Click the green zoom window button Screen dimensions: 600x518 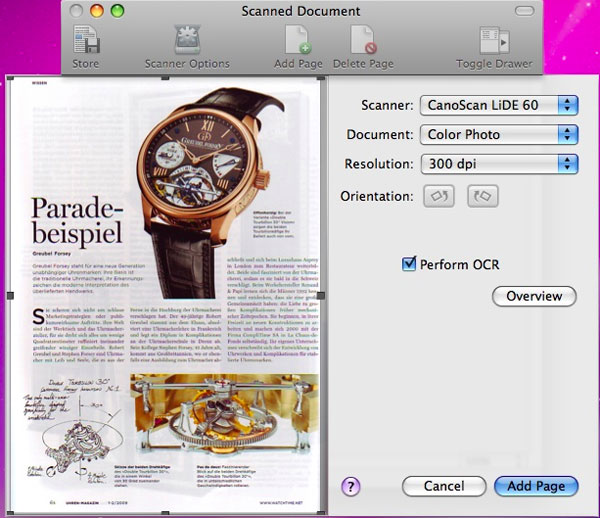pyautogui.click(x=117, y=11)
